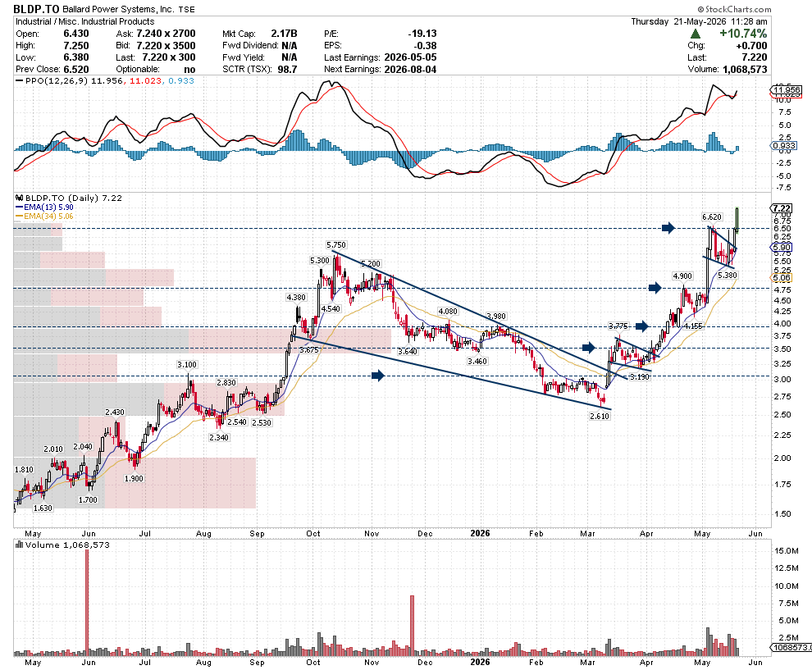Click the +10.74% percent change
The image size is (812, 670).
743,34
